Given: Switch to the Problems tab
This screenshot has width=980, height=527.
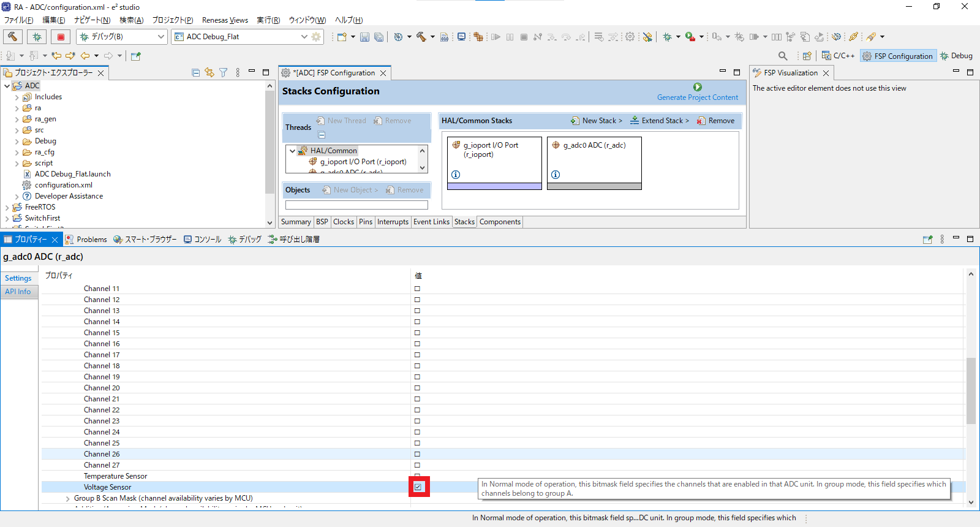Looking at the screenshot, I should coord(86,239).
